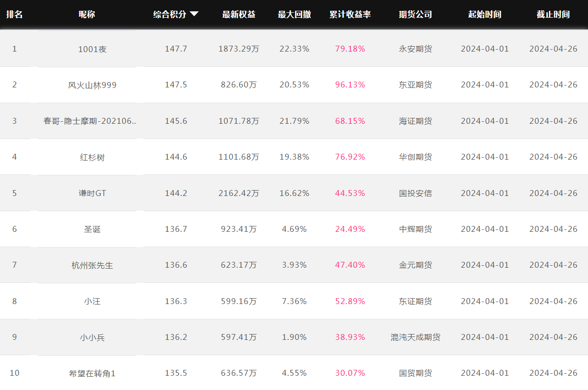Image resolution: width=588 pixels, height=390 pixels.
Task: Open trader 圣诞 nickname
Action: point(92,229)
